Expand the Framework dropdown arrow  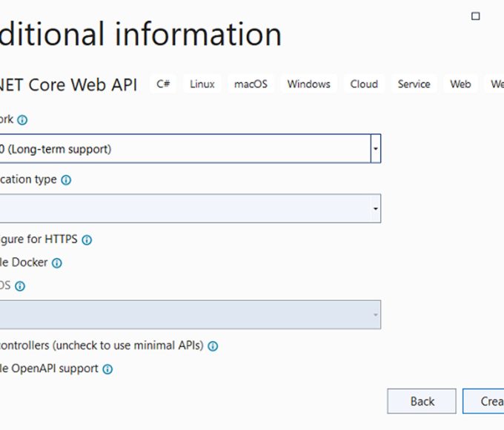[376, 149]
